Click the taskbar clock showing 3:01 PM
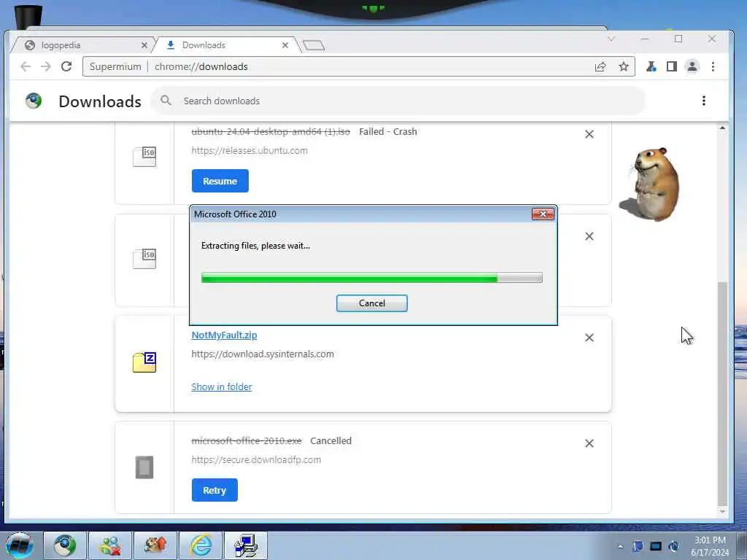 (x=710, y=546)
